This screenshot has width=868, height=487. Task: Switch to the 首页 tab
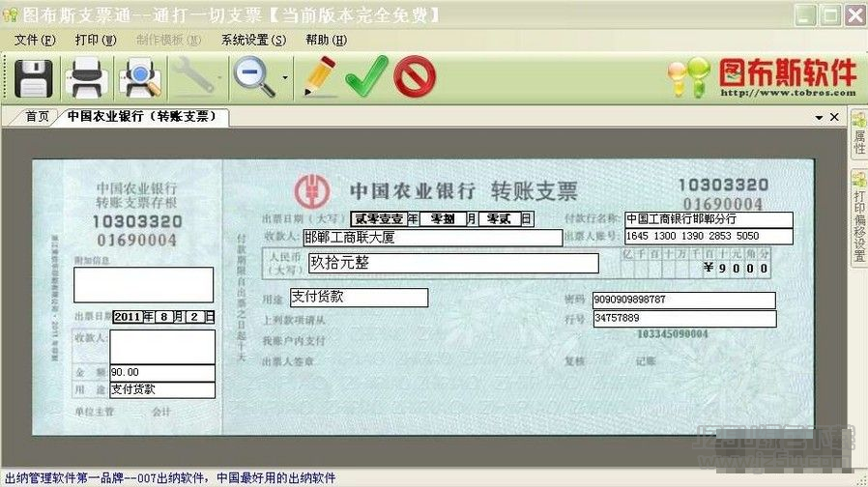pos(37,116)
